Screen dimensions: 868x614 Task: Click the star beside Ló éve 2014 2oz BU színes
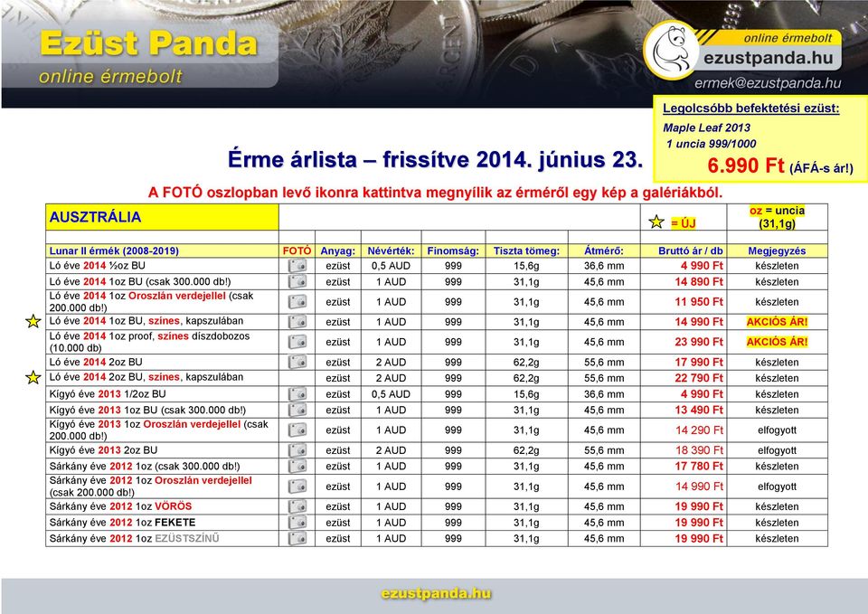pos(33,378)
